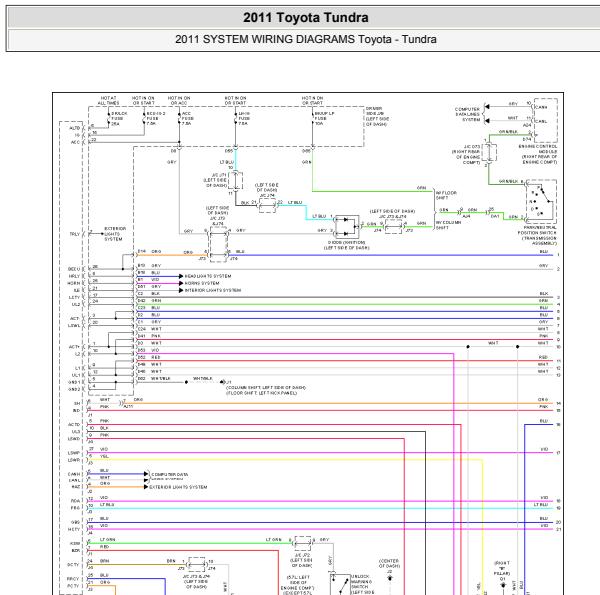
Task: Click the 'UNLOCK WARNING SWITCH' label
Action: (362, 584)
